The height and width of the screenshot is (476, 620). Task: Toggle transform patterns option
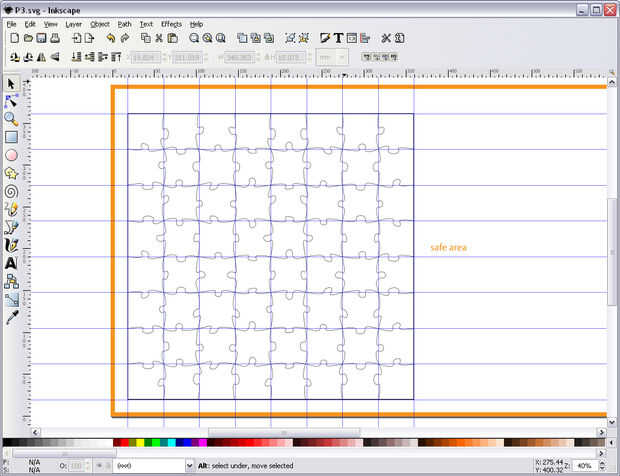coord(393,57)
